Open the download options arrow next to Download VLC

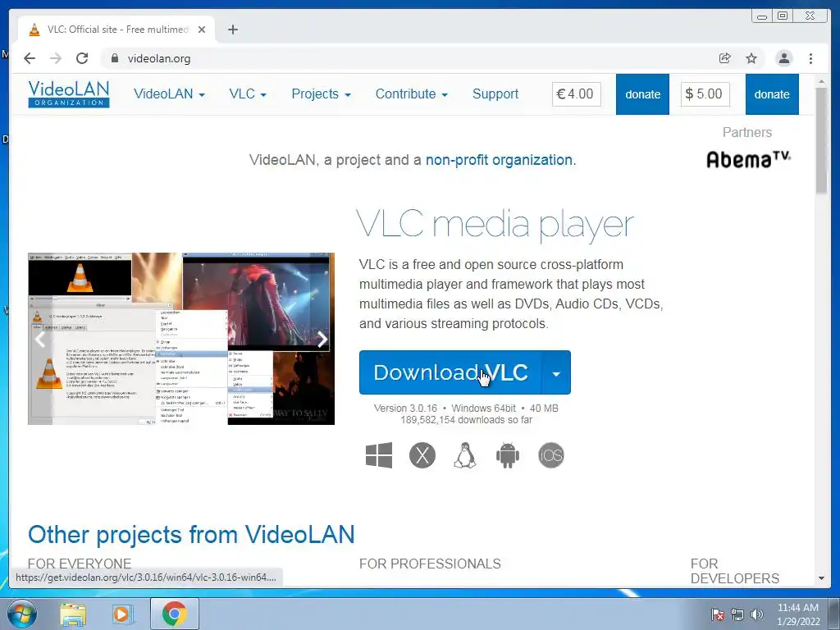pos(556,373)
